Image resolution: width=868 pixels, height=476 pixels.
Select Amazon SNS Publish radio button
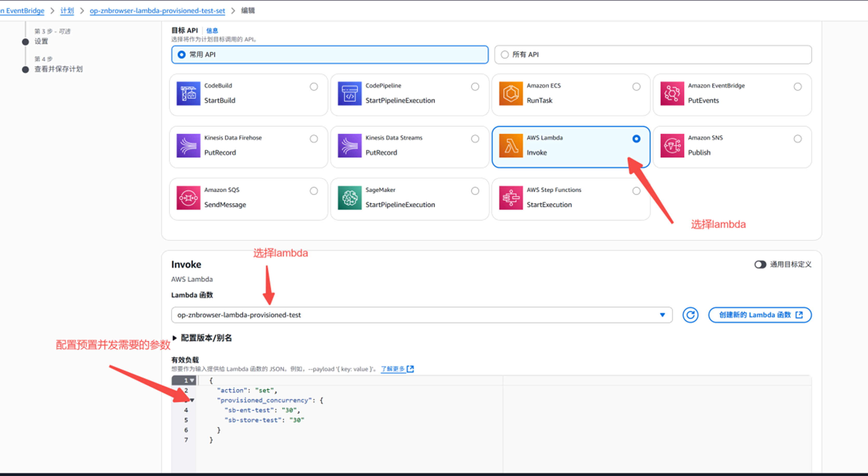797,139
